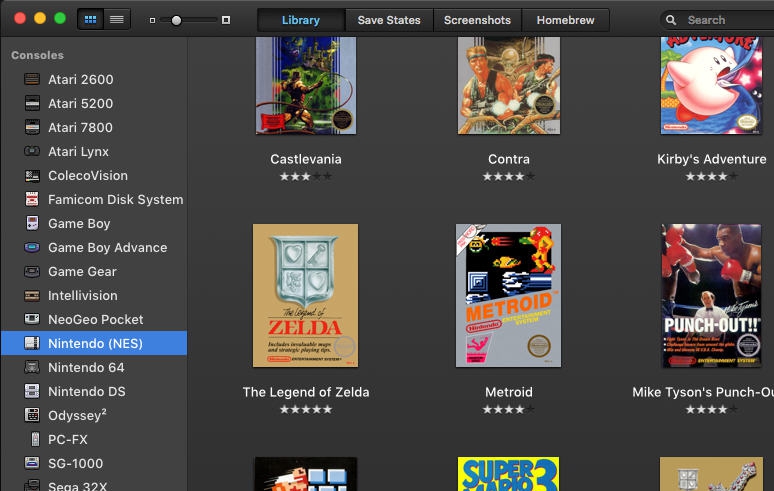
Task: Switch to list view mode
Action: click(117, 19)
